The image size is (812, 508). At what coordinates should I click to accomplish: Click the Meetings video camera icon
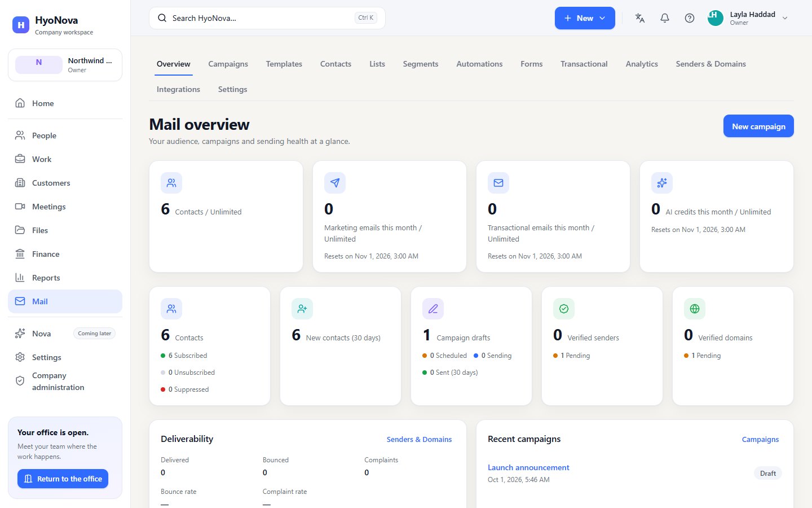20,207
